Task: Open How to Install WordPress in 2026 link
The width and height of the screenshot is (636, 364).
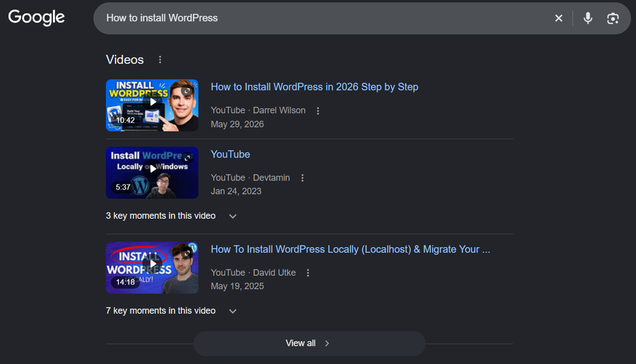Action: coord(314,87)
